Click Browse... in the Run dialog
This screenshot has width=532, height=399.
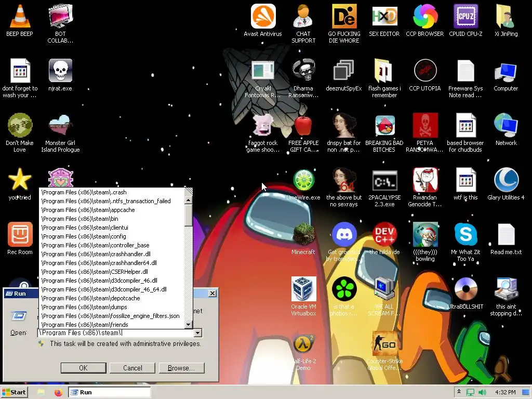[x=181, y=368]
